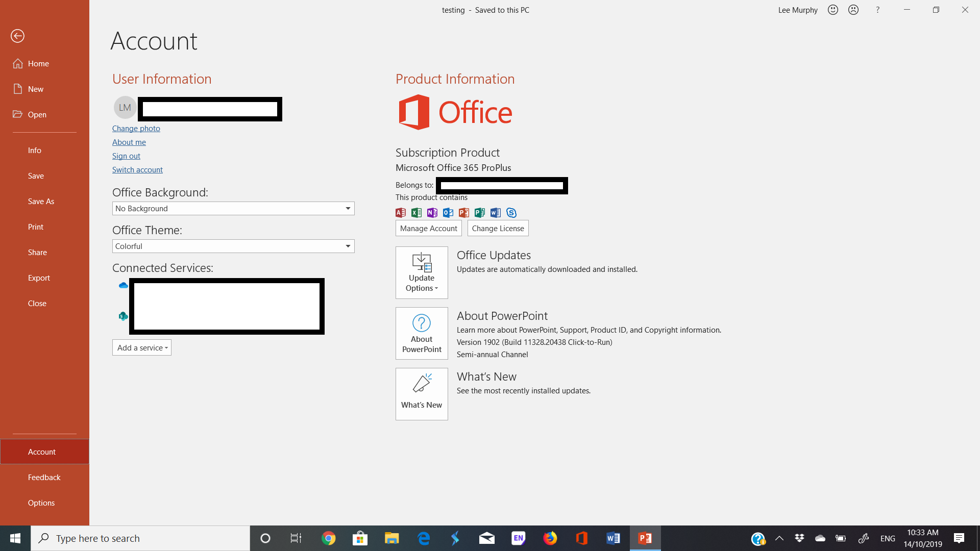The width and height of the screenshot is (980, 551).
Task: Click the Excel icon in product info
Action: coord(416,213)
